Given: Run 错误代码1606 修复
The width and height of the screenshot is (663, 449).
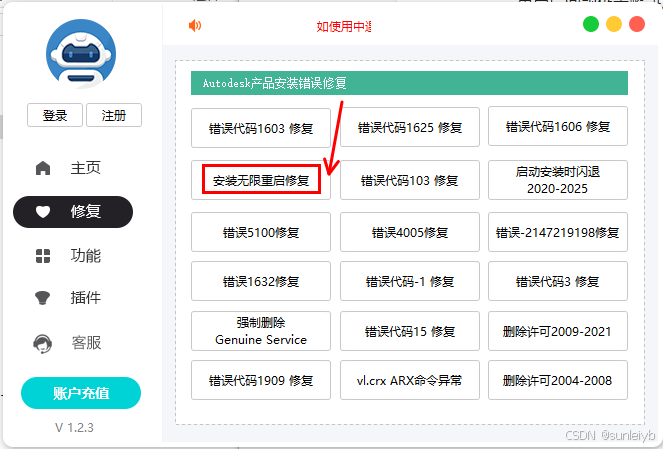Looking at the screenshot, I should tap(558, 126).
